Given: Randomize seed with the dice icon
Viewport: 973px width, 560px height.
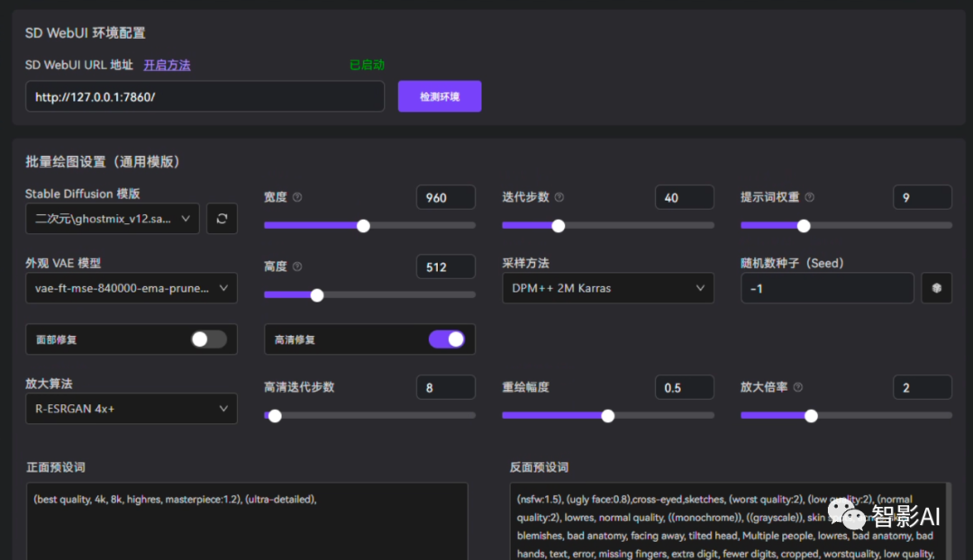Looking at the screenshot, I should (936, 288).
